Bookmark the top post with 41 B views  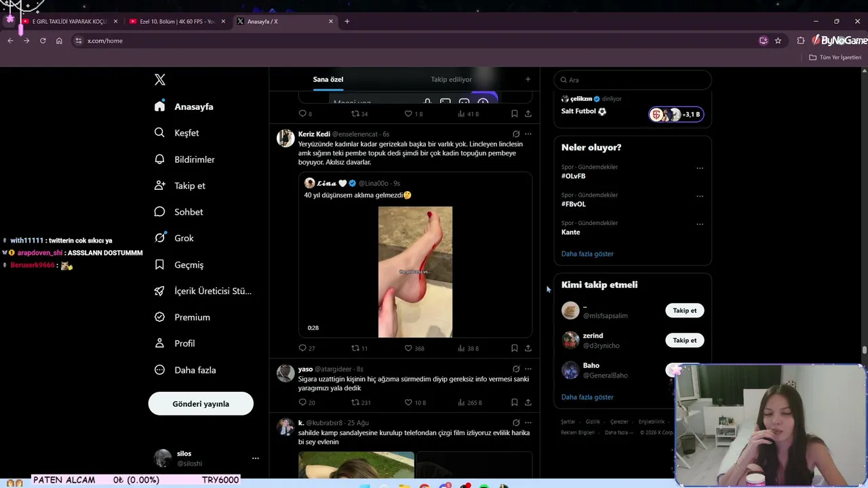pos(515,114)
